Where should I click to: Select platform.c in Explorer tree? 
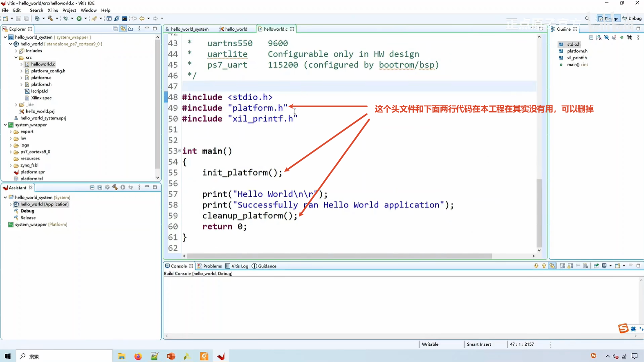[x=41, y=78]
